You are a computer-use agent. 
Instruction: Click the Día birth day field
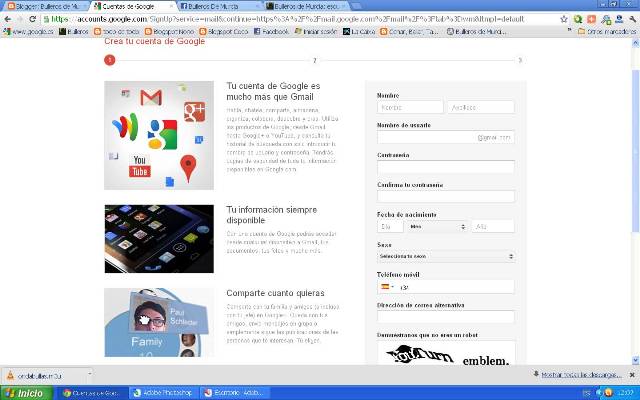click(390, 227)
